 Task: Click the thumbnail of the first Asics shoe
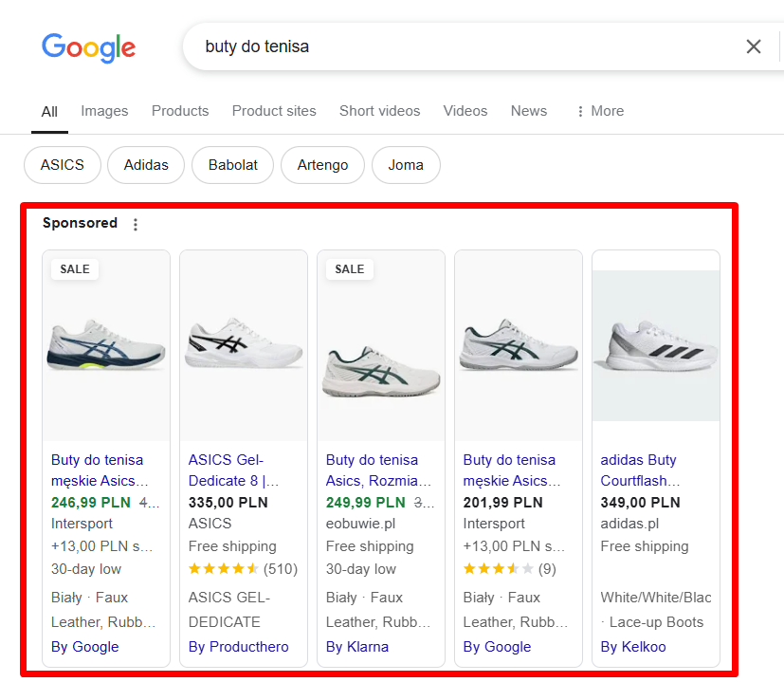pos(105,344)
